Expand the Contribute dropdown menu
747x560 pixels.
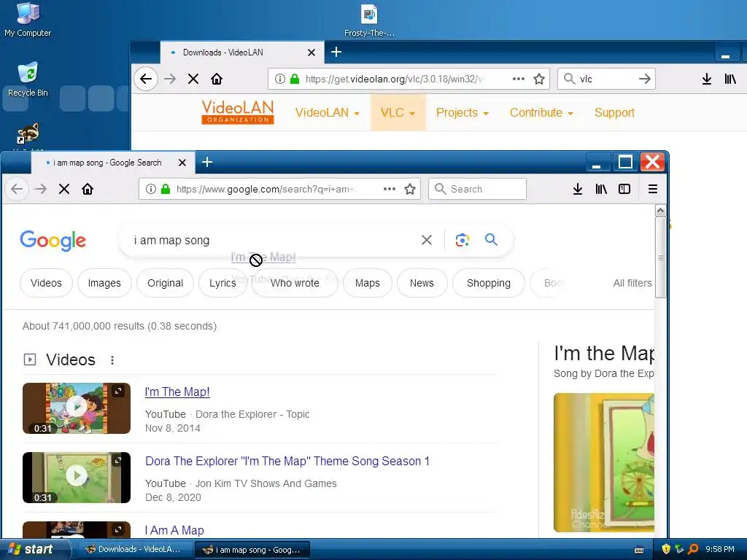(x=541, y=112)
